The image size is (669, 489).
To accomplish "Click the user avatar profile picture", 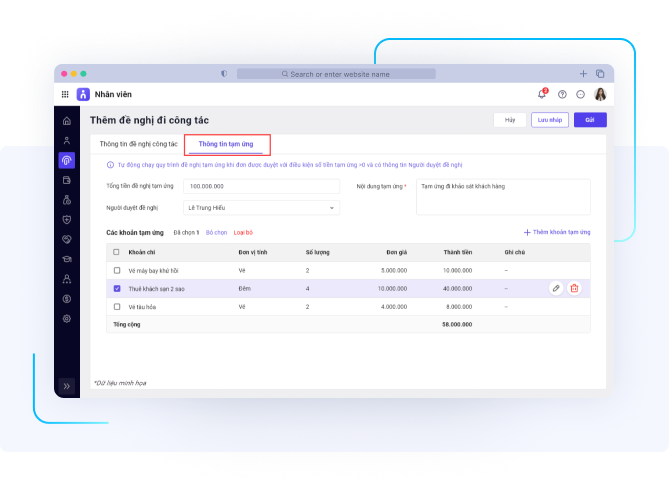I will pos(601,94).
